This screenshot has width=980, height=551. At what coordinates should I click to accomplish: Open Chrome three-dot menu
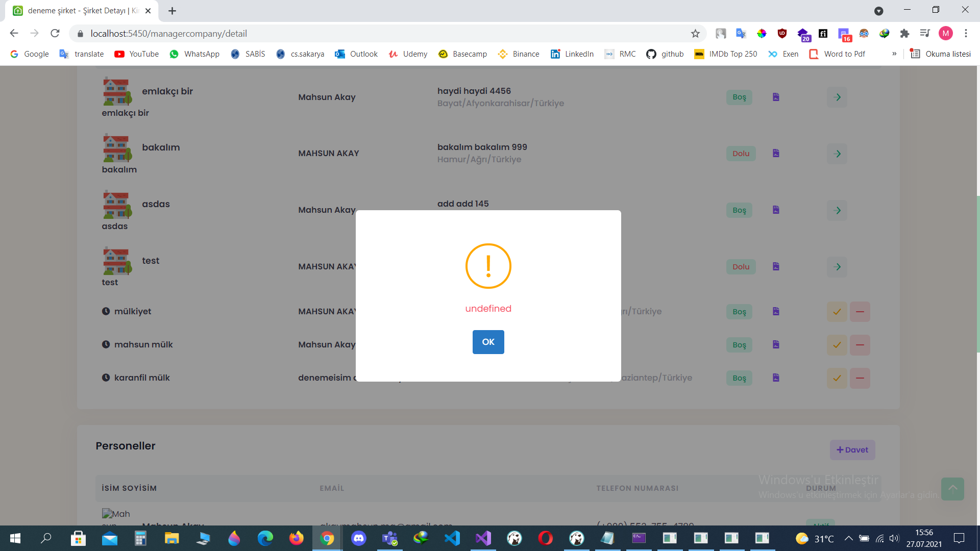pyautogui.click(x=966, y=33)
